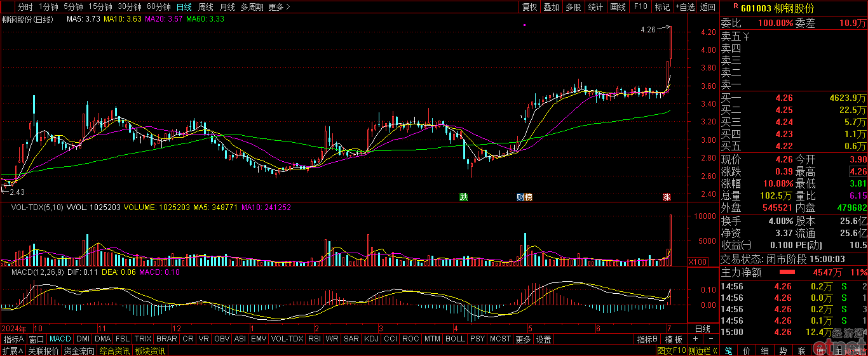Image resolution: width=868 pixels, height=356 pixels.
Task: Click the 日线 label beside time axis
Action: (x=702, y=329)
